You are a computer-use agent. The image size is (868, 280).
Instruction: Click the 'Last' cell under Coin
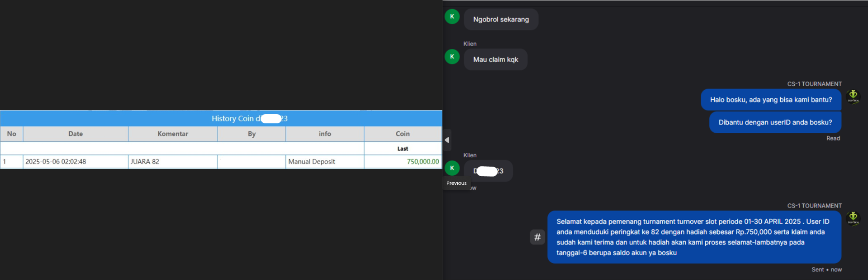tap(403, 149)
